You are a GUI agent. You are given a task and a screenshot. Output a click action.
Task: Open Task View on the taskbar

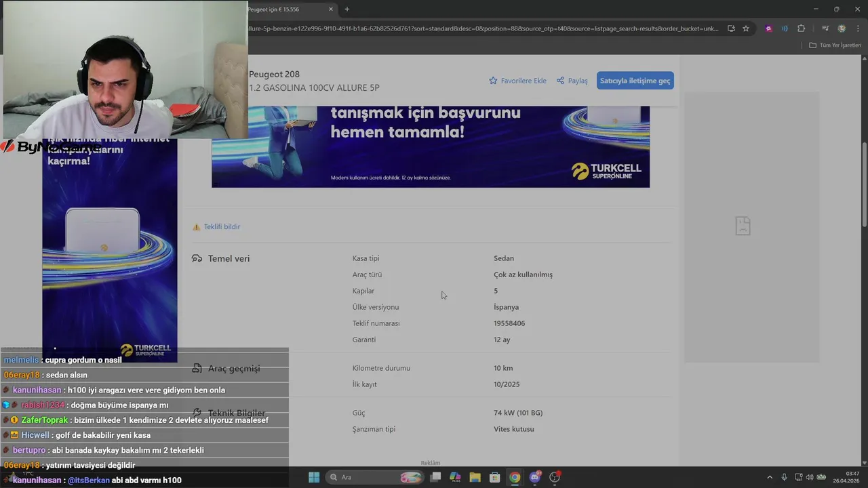click(435, 477)
